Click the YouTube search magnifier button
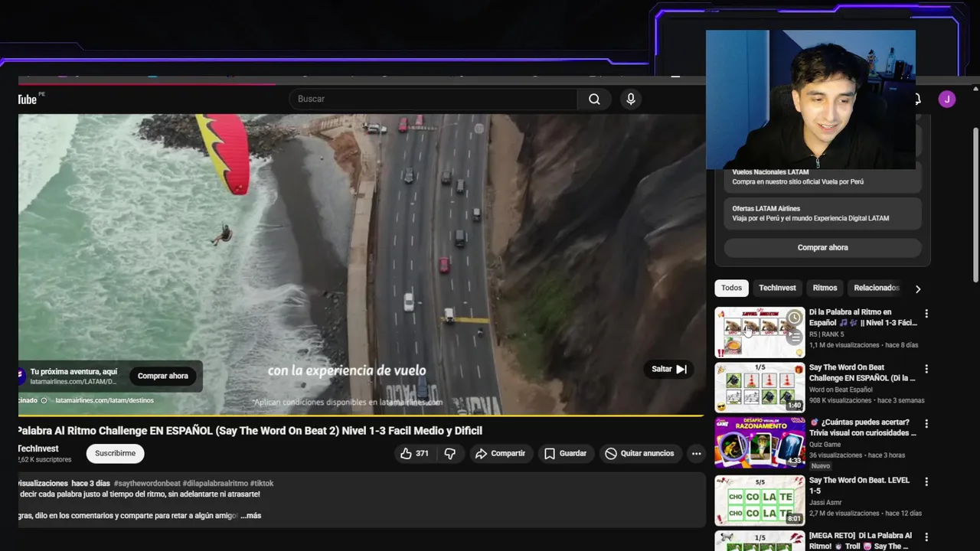This screenshot has width=980, height=551. [x=594, y=99]
